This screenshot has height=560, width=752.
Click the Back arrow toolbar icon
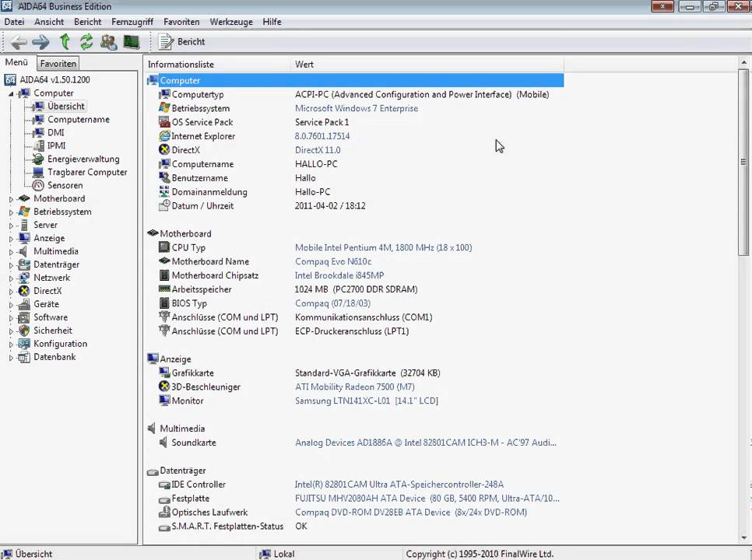click(19, 42)
